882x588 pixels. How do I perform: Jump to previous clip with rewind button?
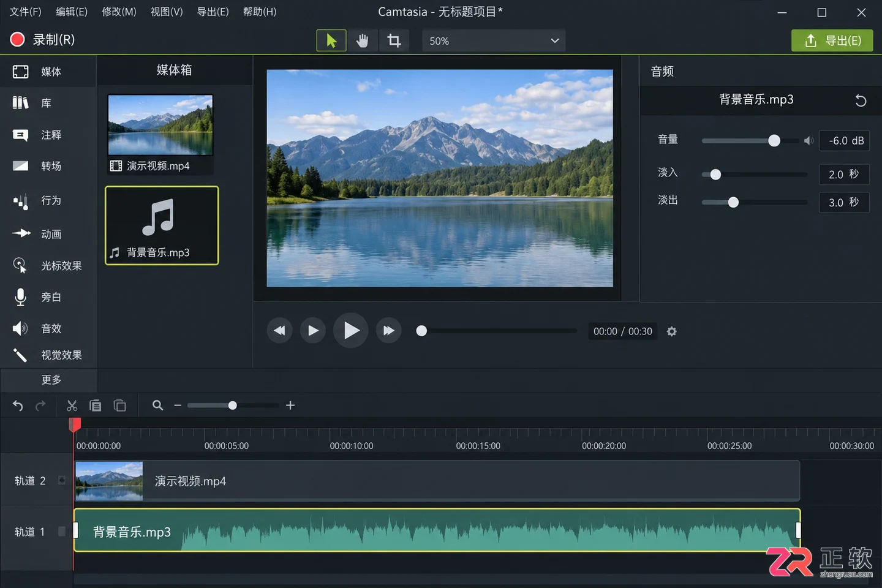coord(279,331)
